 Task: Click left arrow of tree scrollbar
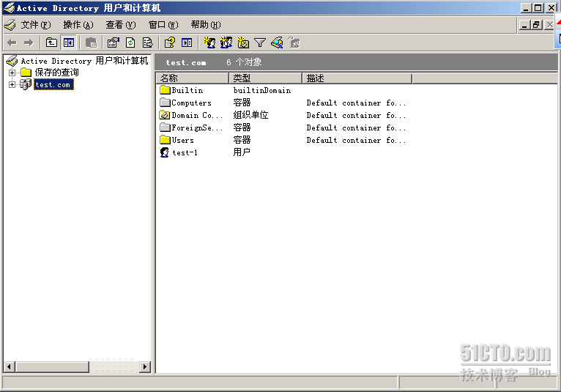pyautogui.click(x=10, y=366)
